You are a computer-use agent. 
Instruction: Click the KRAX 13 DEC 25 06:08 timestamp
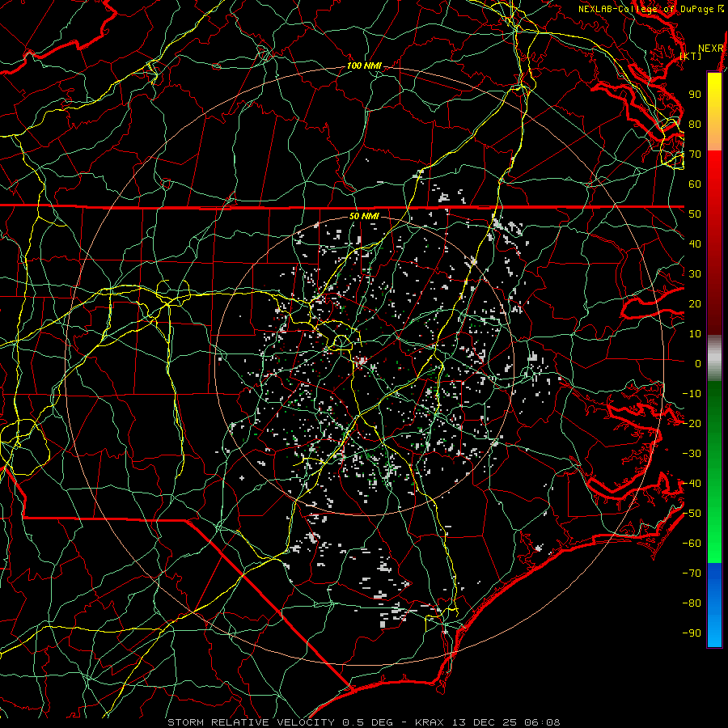488,722
